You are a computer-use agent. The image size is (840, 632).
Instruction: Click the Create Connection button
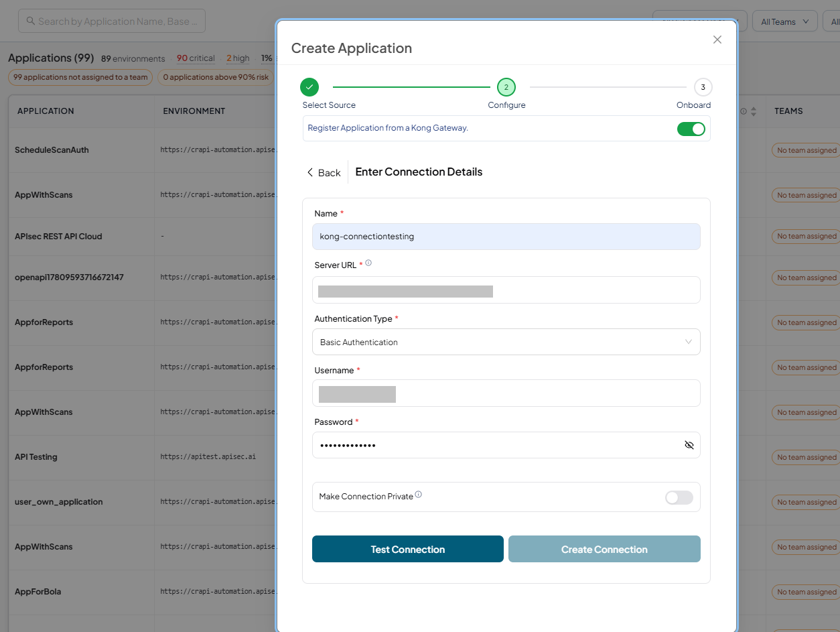[x=604, y=549]
